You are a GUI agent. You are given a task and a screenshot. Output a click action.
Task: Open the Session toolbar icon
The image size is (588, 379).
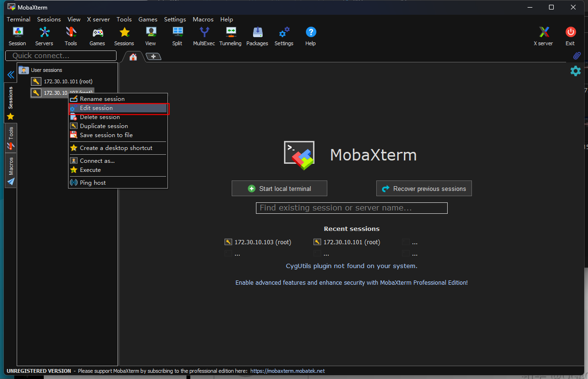pyautogui.click(x=17, y=36)
